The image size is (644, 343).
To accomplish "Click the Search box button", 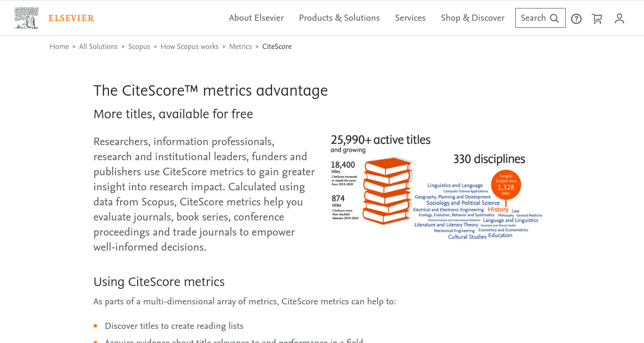I will coord(540,18).
